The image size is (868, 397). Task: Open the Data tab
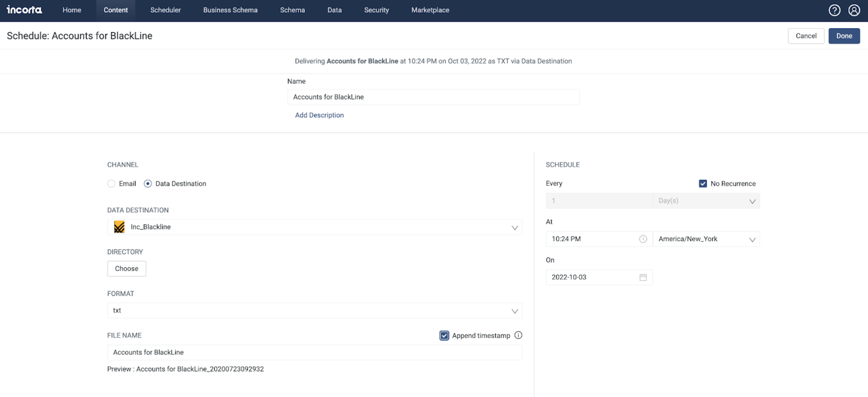[334, 10]
